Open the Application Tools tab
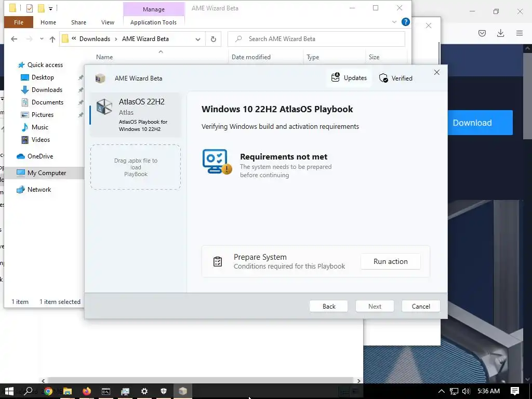Screen dimensions: 532x399 point(153,22)
